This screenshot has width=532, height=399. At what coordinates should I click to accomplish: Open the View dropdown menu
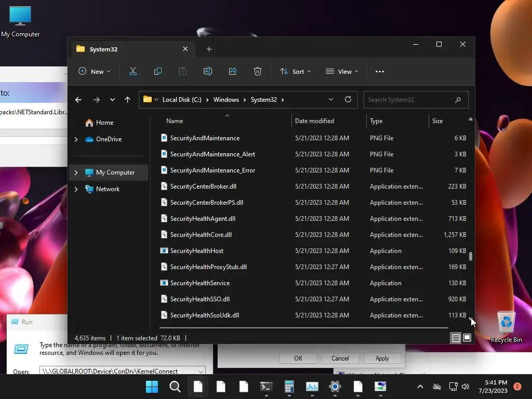[x=342, y=72]
